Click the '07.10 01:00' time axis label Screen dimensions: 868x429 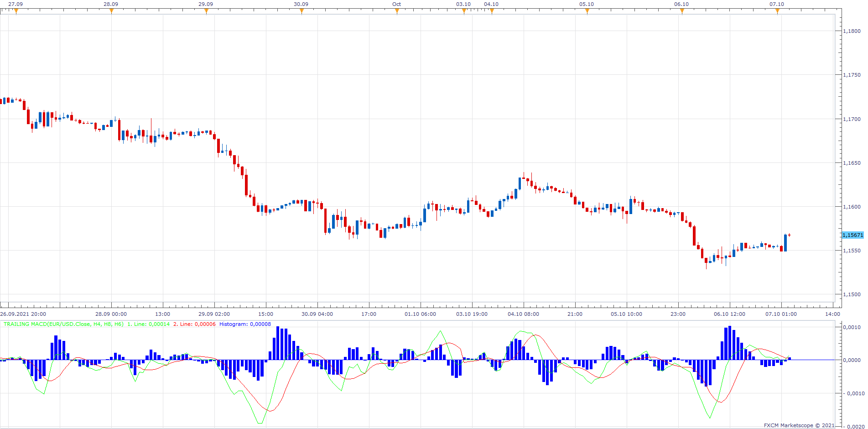click(781, 314)
